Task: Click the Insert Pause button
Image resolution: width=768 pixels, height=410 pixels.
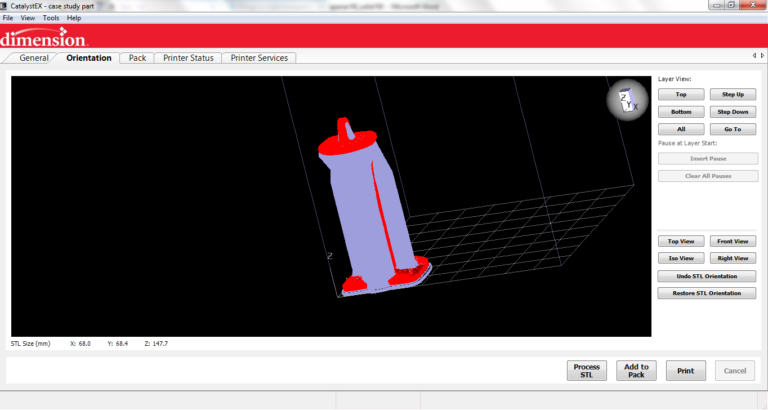Action: point(708,158)
